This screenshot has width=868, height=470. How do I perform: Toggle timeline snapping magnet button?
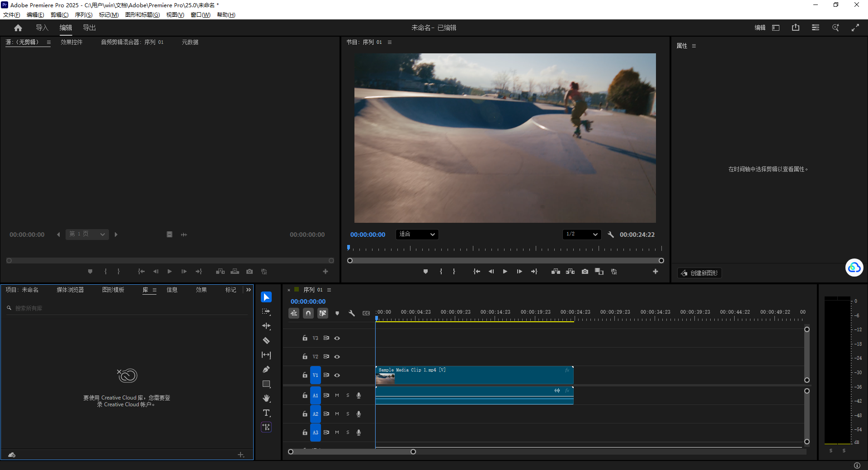(308, 313)
